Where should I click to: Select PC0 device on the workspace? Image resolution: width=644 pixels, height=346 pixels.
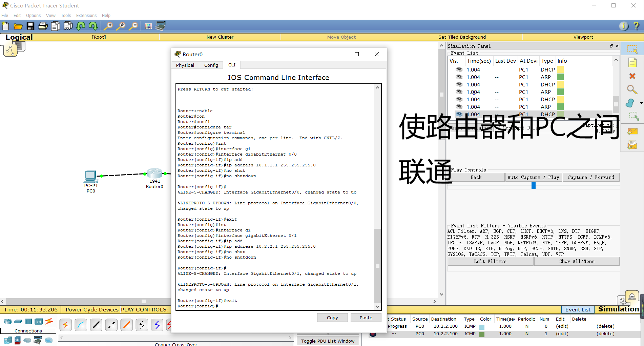click(90, 177)
